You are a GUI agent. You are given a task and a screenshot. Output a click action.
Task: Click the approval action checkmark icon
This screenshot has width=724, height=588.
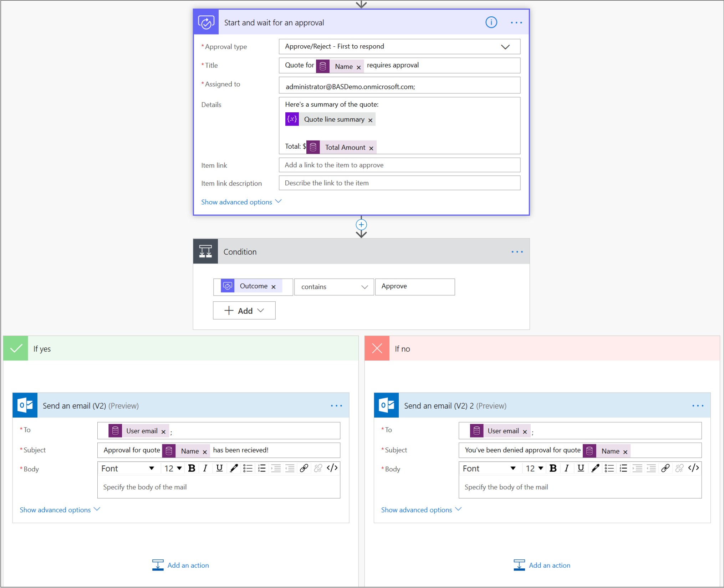(x=207, y=23)
